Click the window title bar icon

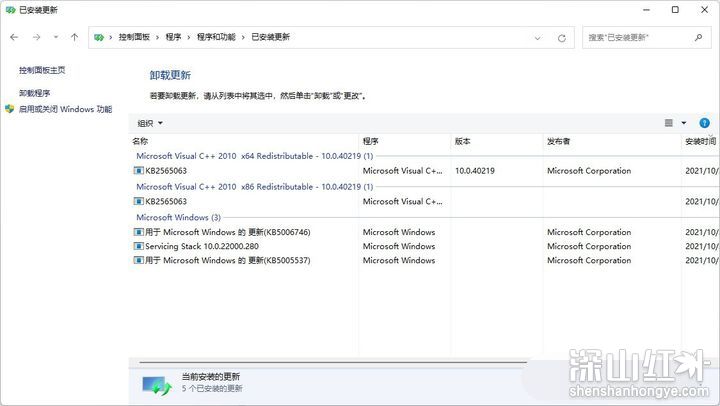[x=11, y=10]
